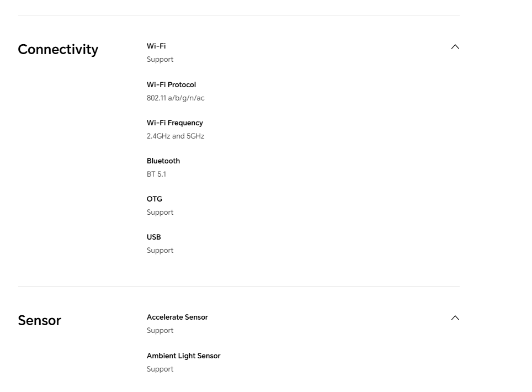Select the OTG spec label
This screenshot has height=392, width=532.
155,199
